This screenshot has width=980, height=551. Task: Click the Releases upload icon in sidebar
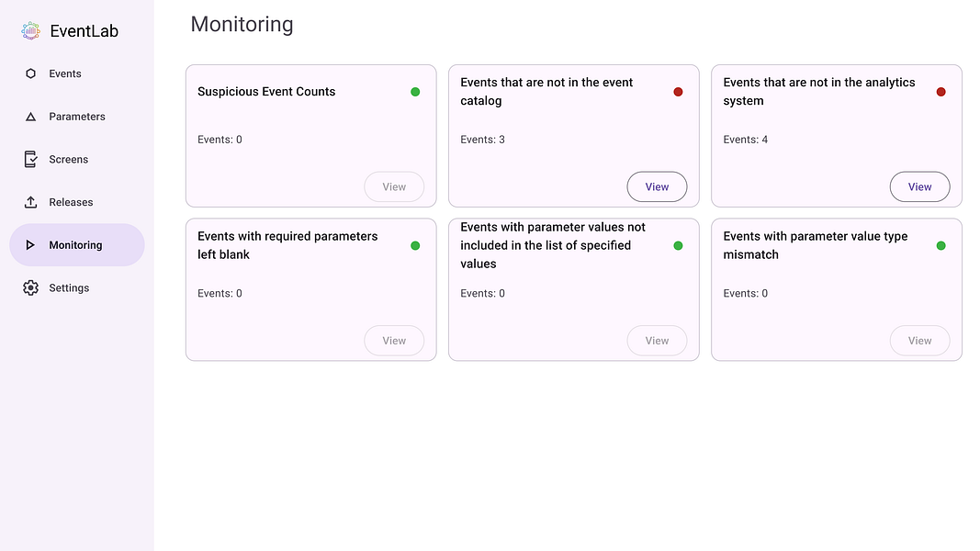30,202
